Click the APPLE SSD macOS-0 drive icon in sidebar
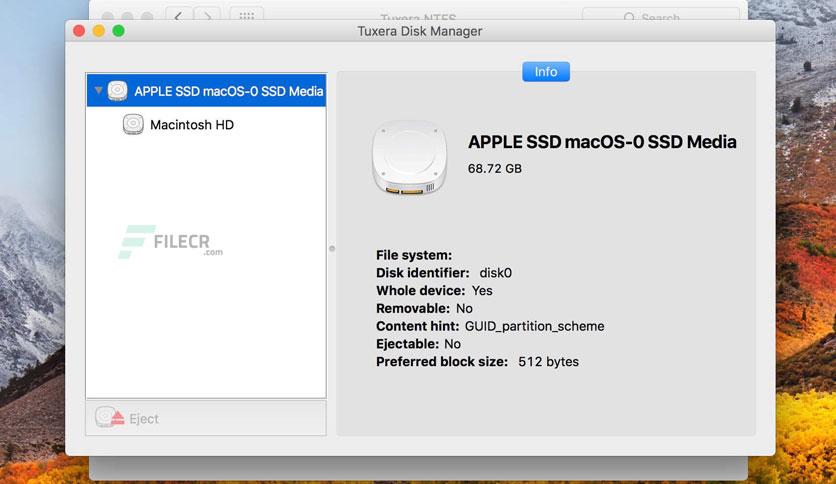The width and height of the screenshot is (836, 484). 117,91
